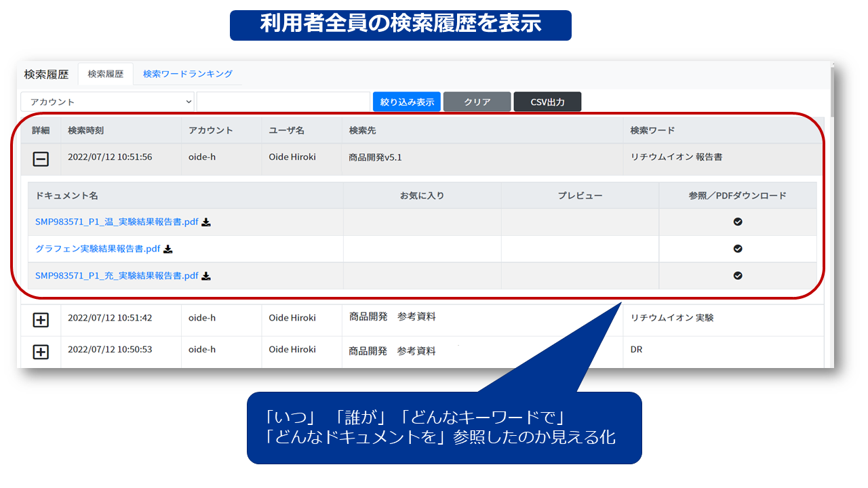Click the 参照 checkmark for SMP983571_P1_温 report row
The image size is (868, 488).
coord(737,222)
